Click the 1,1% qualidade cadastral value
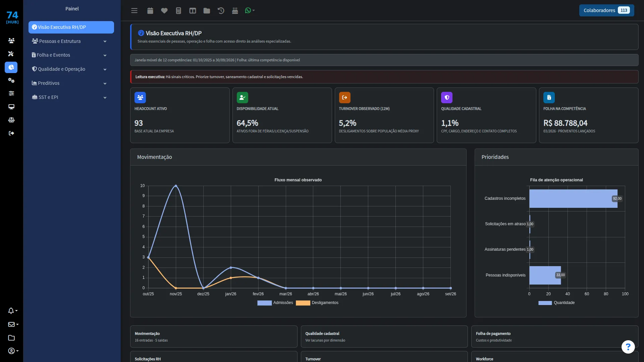Screen dimensions: 644x362 (450, 123)
